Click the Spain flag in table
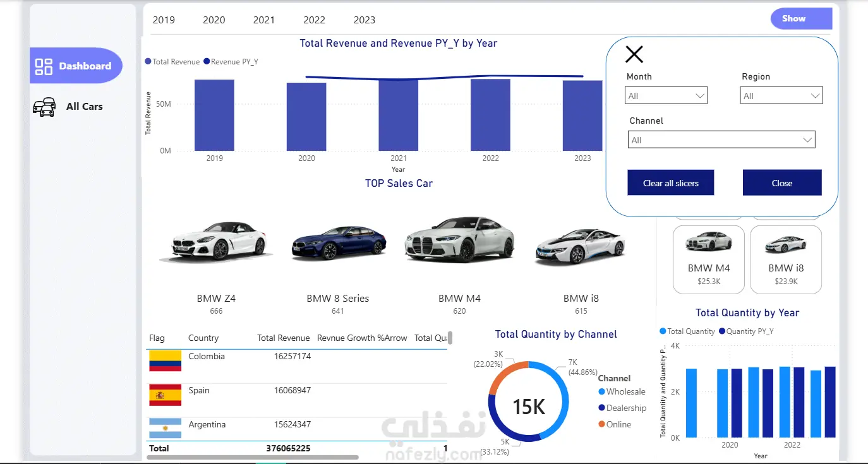This screenshot has height=464, width=868. click(x=165, y=395)
